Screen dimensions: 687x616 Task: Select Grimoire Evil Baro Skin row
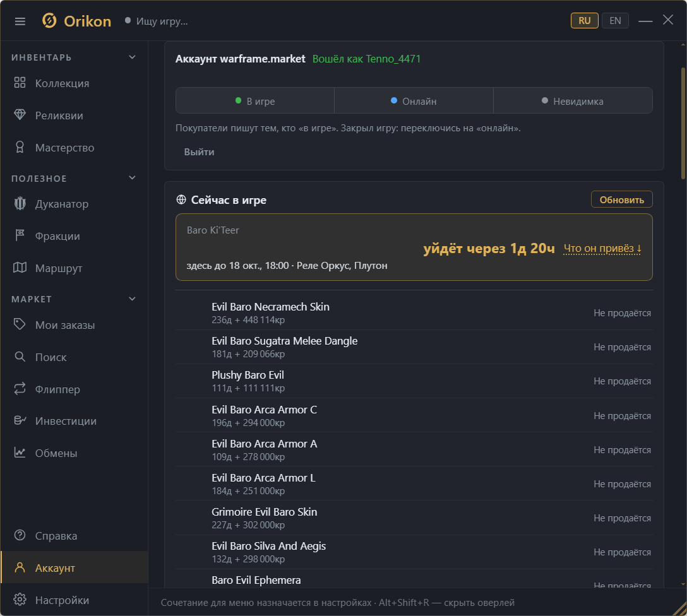pyautogui.click(x=414, y=518)
